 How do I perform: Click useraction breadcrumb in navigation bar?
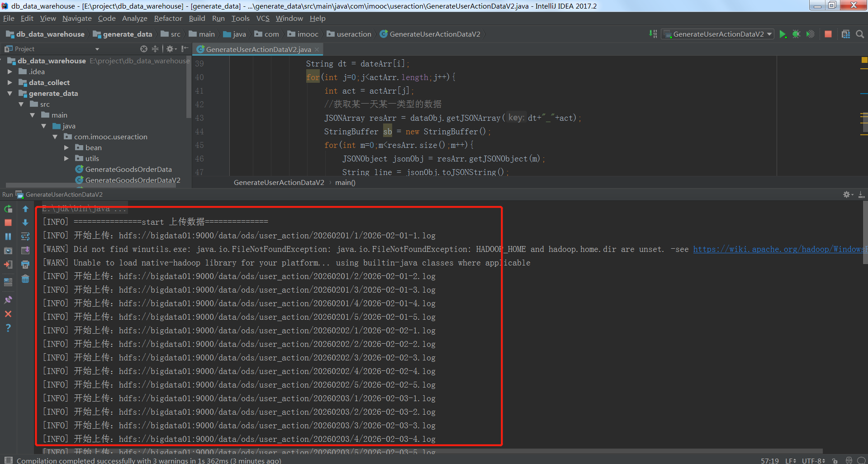point(349,34)
